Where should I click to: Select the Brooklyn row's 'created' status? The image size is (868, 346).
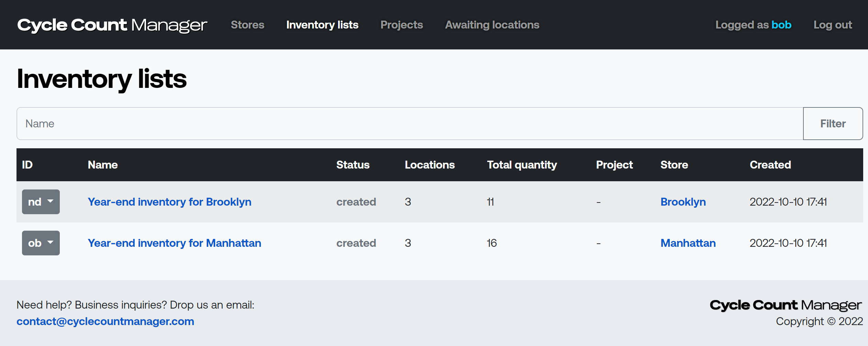[x=356, y=202]
